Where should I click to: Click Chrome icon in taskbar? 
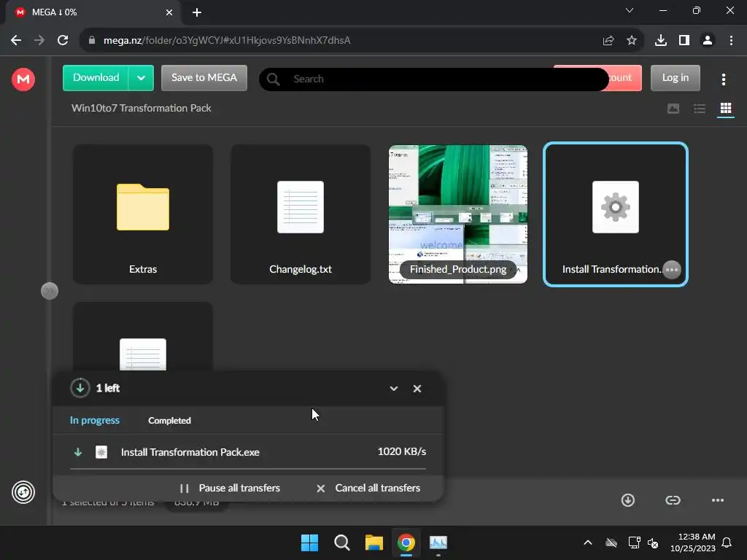coord(406,542)
